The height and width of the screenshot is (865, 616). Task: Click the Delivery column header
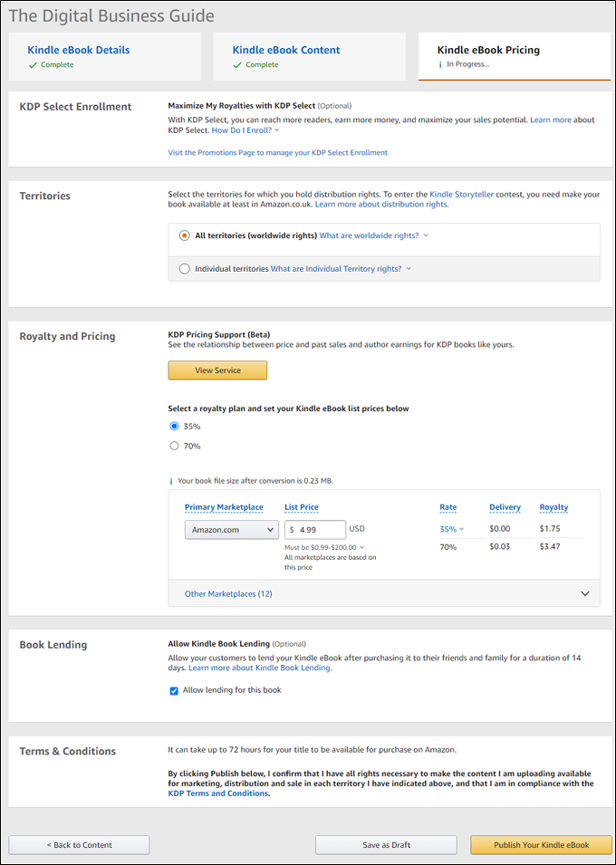pyautogui.click(x=505, y=507)
